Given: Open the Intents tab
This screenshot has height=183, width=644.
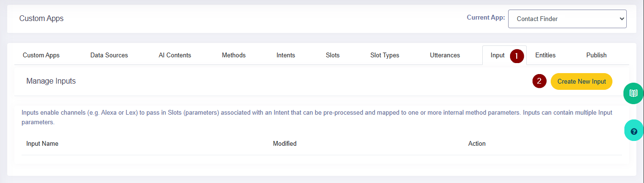Looking at the screenshot, I should (286, 55).
